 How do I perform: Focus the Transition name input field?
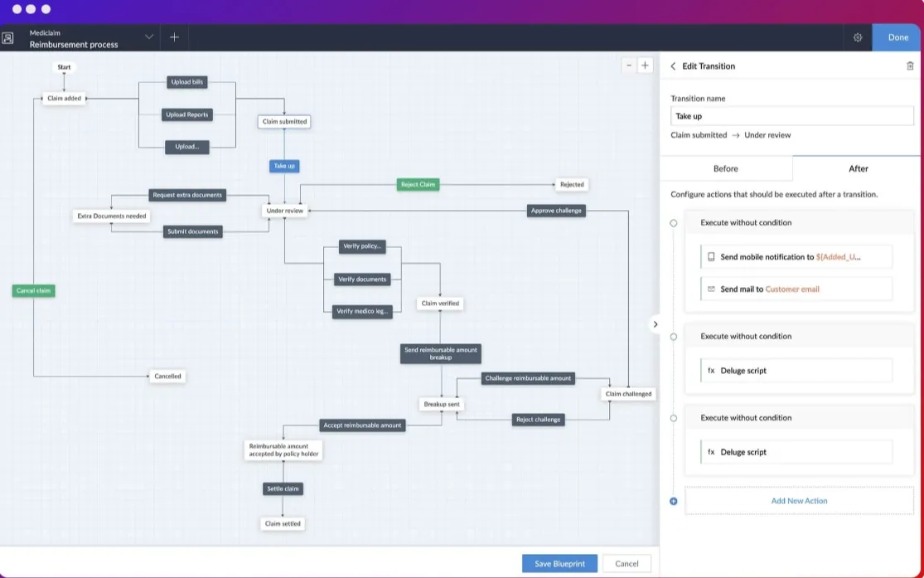click(792, 116)
